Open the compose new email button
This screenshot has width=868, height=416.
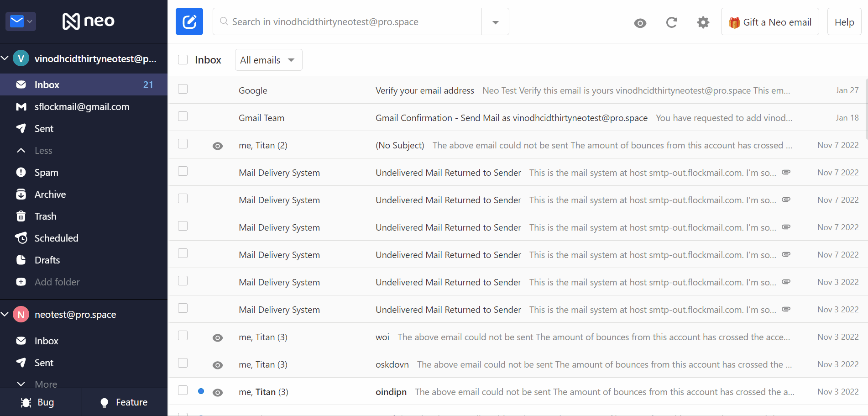pos(189,21)
